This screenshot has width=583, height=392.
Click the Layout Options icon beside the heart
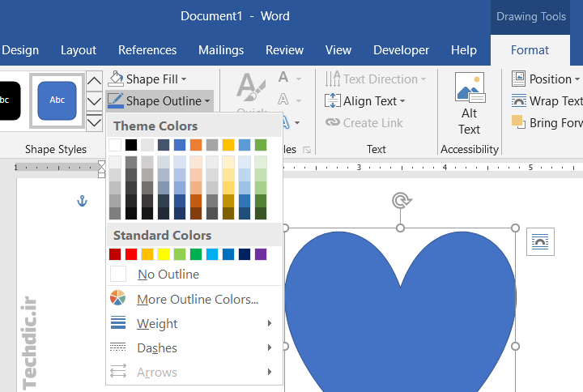click(x=540, y=241)
